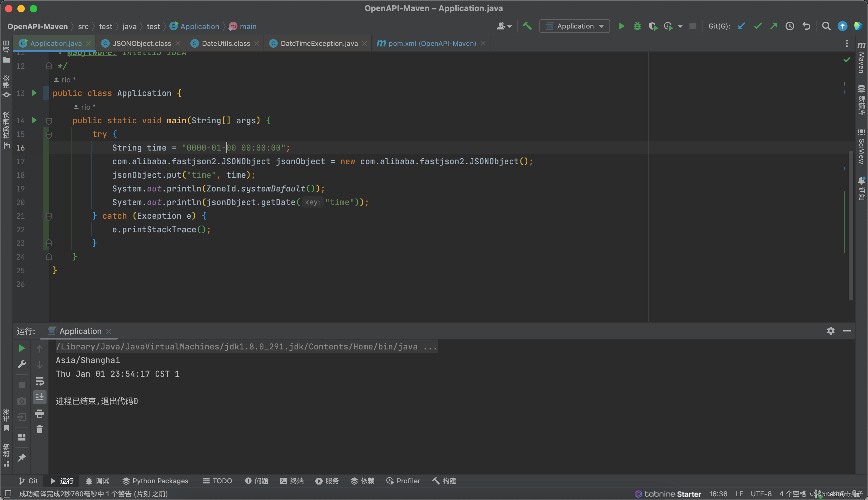868x500 pixels.
Task: Build the project with the hammer icon
Action: (x=527, y=26)
